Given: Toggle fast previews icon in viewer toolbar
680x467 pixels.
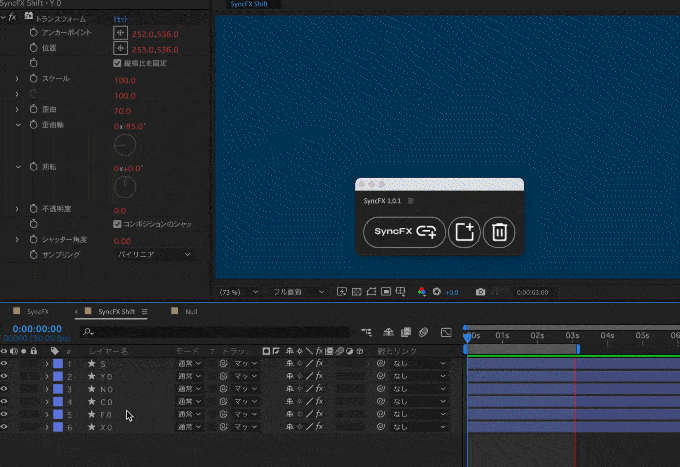Looking at the screenshot, I should 342,292.
